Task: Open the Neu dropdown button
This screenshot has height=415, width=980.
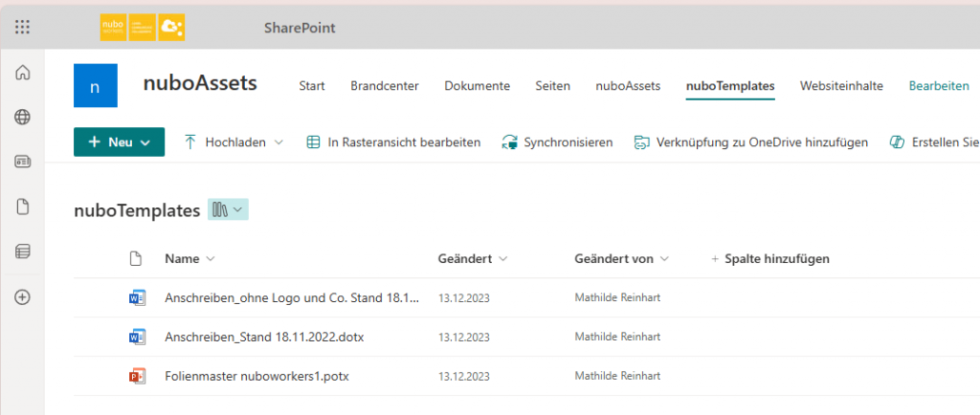Action: tap(120, 142)
